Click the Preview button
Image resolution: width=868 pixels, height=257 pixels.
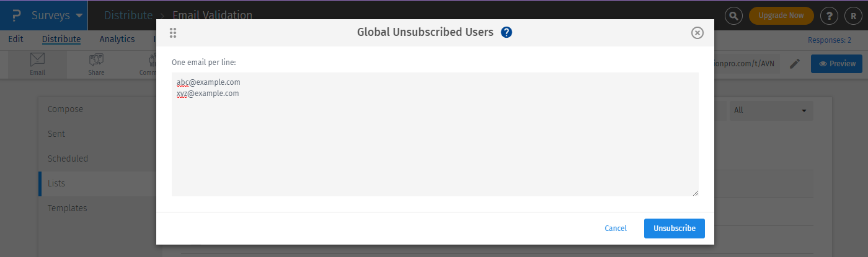tap(836, 64)
